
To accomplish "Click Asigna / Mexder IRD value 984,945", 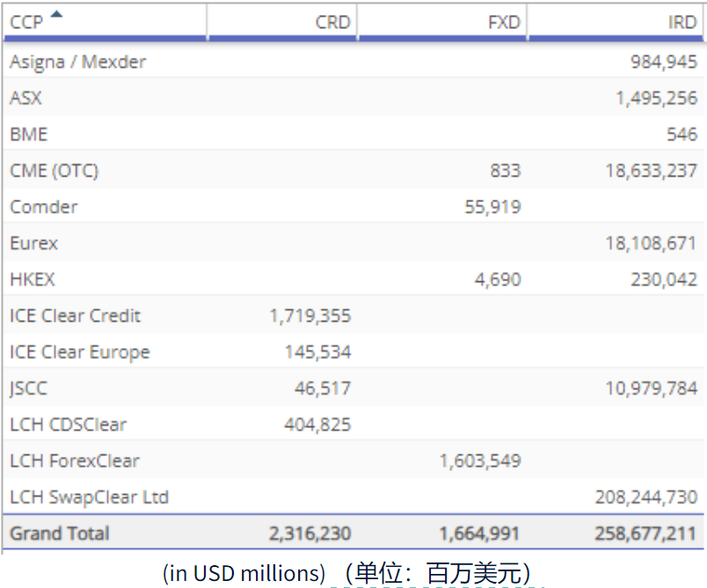I will click(x=664, y=62).
